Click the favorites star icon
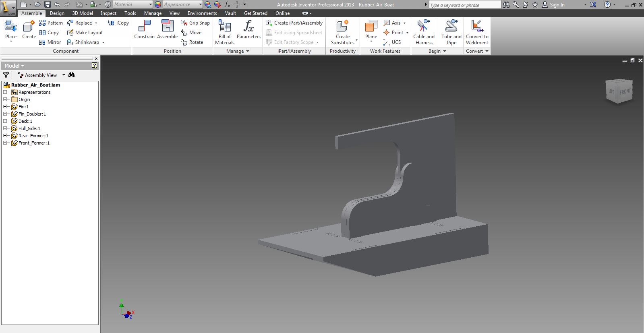Viewport: 644px width, 333px height. [535, 4]
